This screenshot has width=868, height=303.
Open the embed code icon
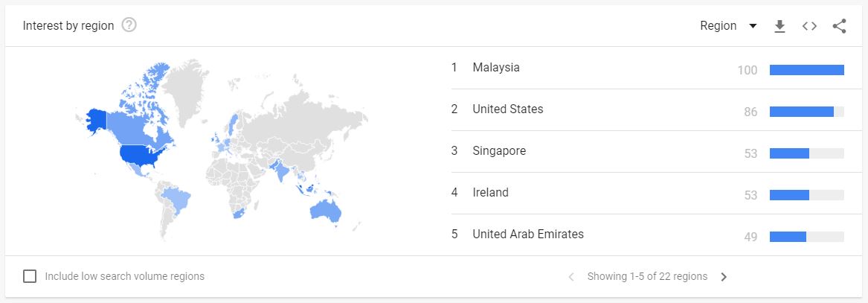pyautogui.click(x=809, y=26)
